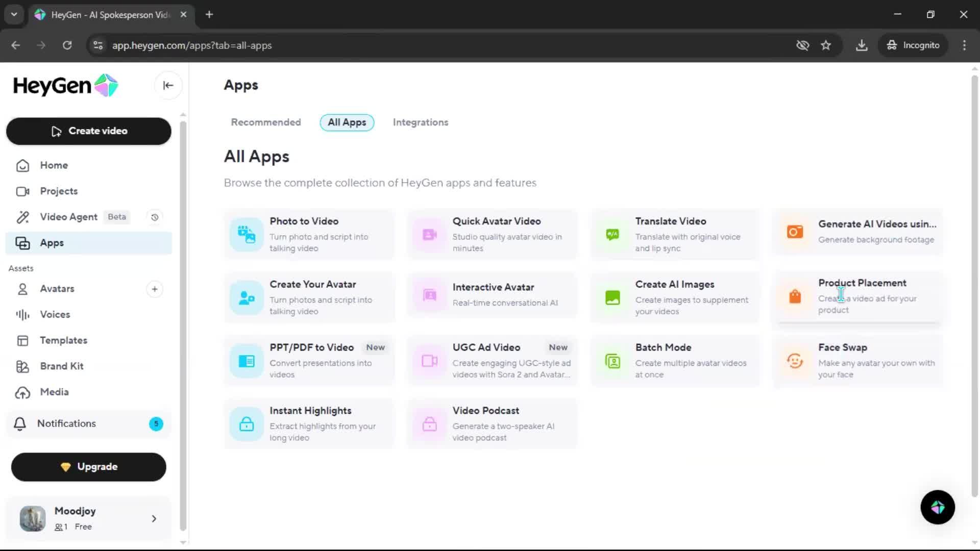Open the Photo to Video app icon

pyautogui.click(x=247, y=234)
